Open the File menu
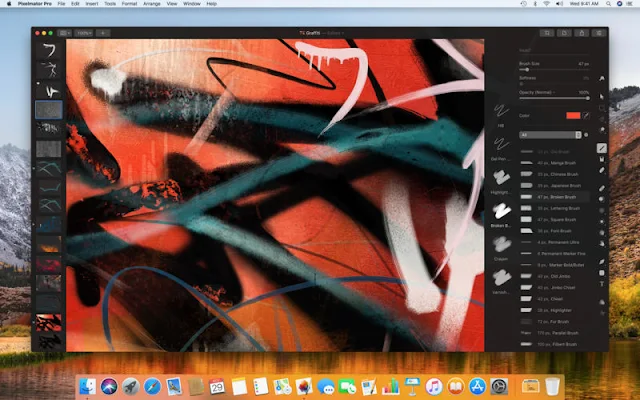640x400 pixels. [x=61, y=4]
